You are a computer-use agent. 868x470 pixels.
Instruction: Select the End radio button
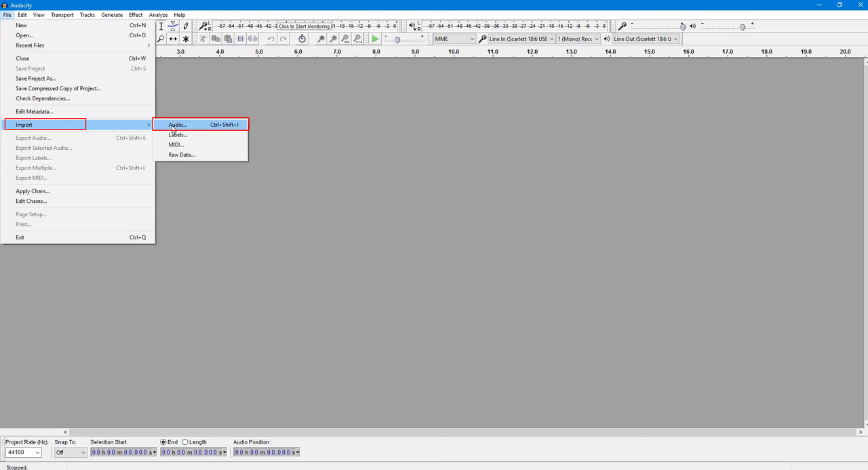[163, 442]
